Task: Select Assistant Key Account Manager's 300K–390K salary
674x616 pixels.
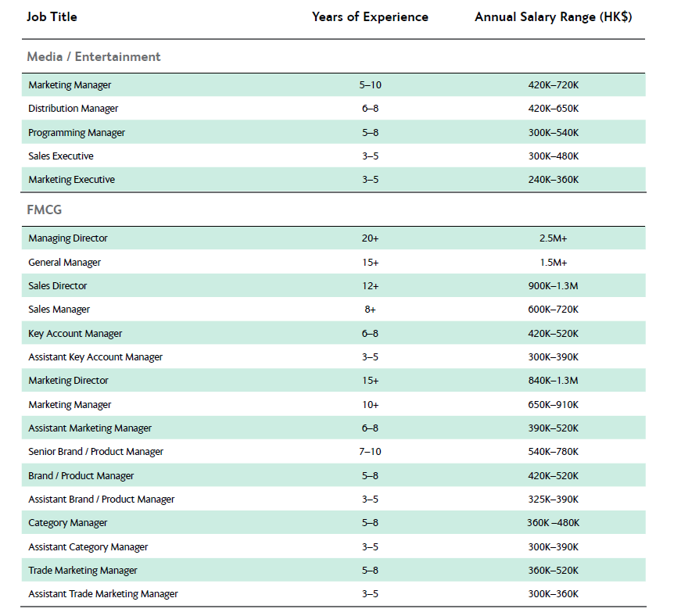Action: (554, 357)
